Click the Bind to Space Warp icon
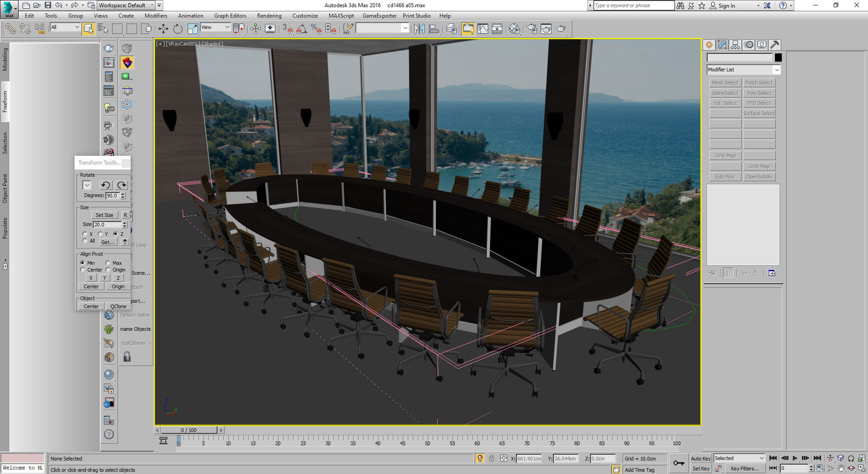 tap(40, 29)
